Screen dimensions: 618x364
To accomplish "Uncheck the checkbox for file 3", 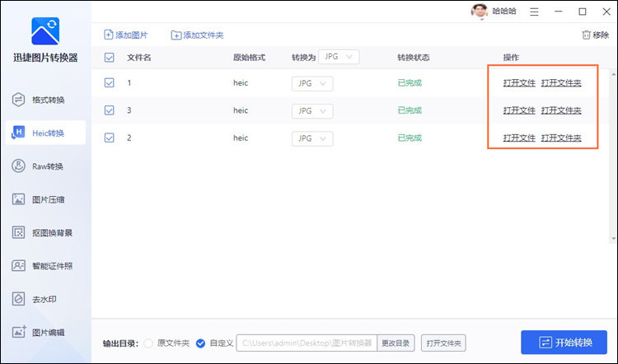I will (109, 110).
